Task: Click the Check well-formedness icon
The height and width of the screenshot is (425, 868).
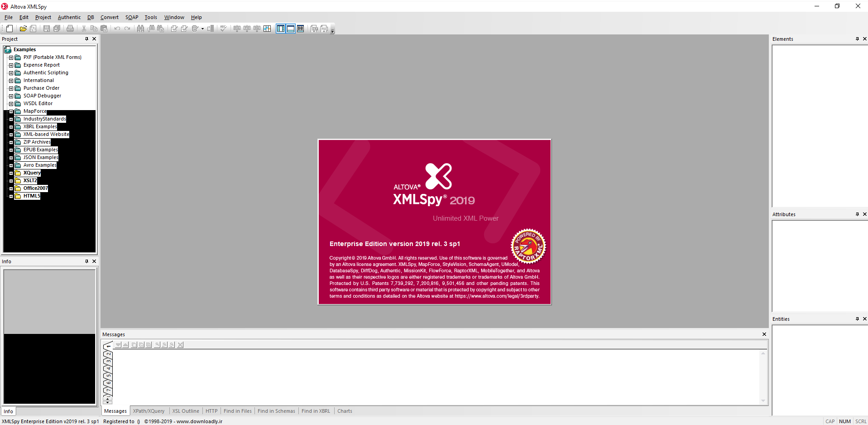Action: tap(174, 29)
